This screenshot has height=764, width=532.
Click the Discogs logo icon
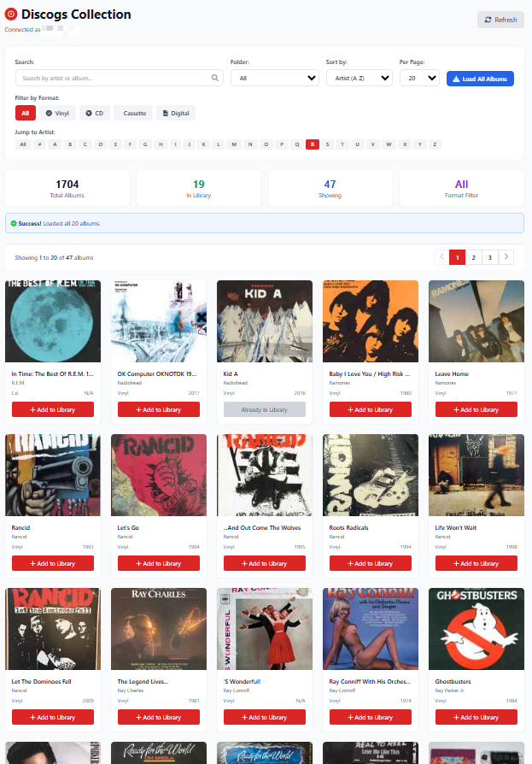[x=11, y=15]
